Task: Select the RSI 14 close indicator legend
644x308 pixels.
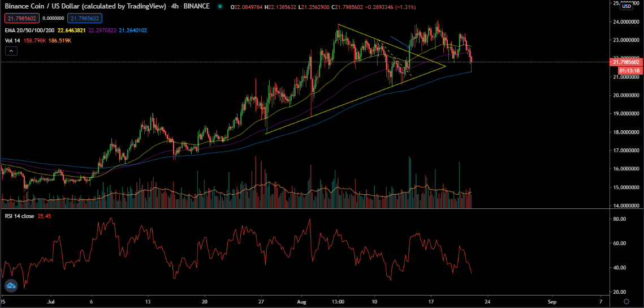Action: pos(20,215)
